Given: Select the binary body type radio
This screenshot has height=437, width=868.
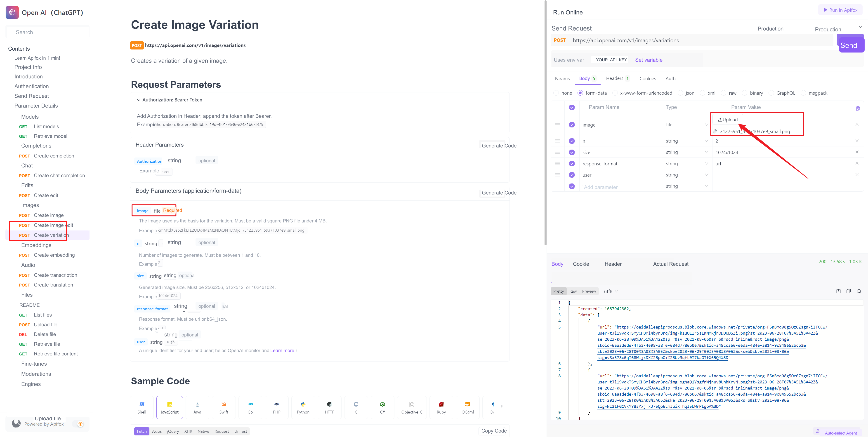Looking at the screenshot, I should [745, 93].
